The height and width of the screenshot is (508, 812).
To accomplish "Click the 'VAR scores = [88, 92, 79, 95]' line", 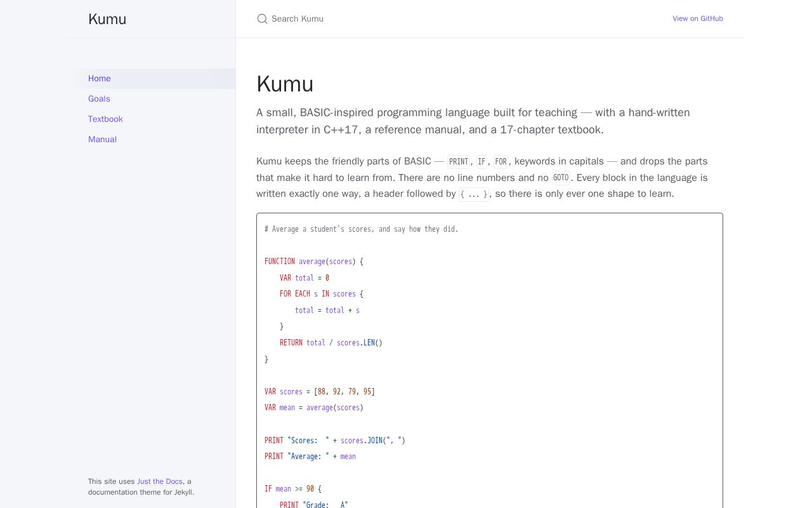I will click(x=320, y=392).
